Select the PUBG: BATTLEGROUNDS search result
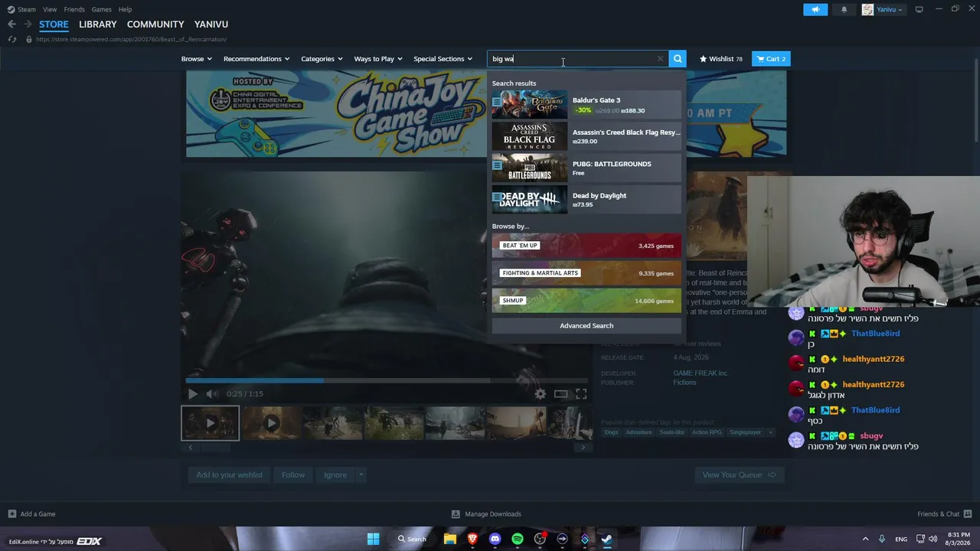Viewport: 980px width, 551px height. 586,168
